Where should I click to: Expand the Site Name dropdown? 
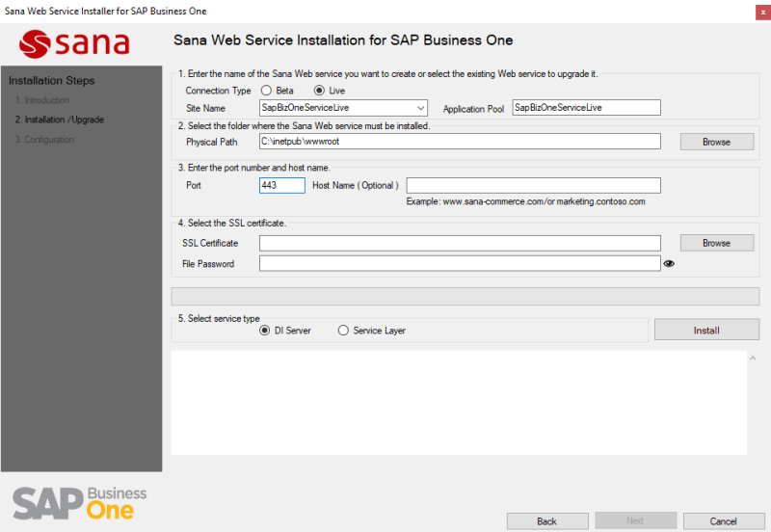[420, 108]
